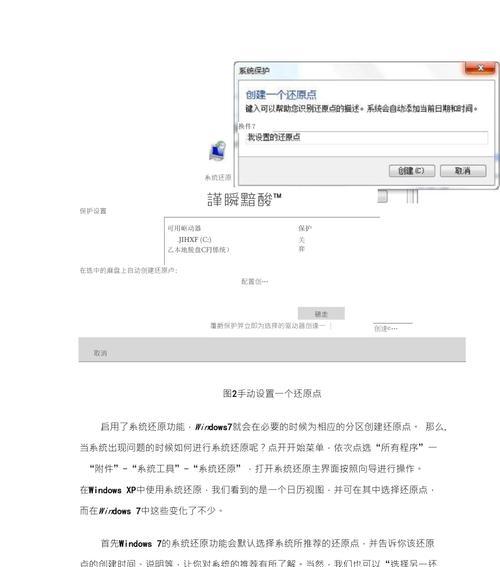Click the 取消 label in gray bar
The image size is (500, 567).
pyautogui.click(x=100, y=353)
